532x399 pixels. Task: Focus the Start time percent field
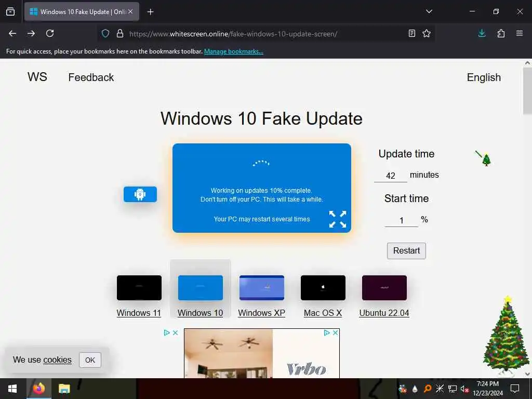[x=402, y=220]
